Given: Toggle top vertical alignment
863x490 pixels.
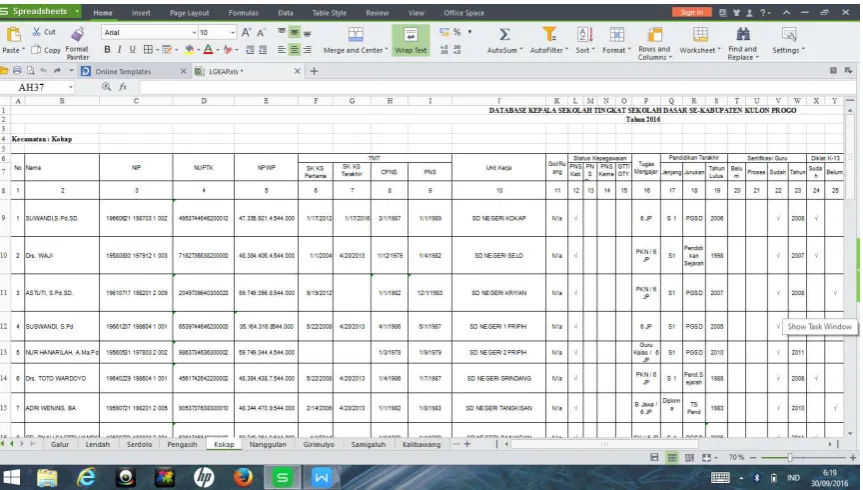Looking at the screenshot, I should (x=282, y=32).
